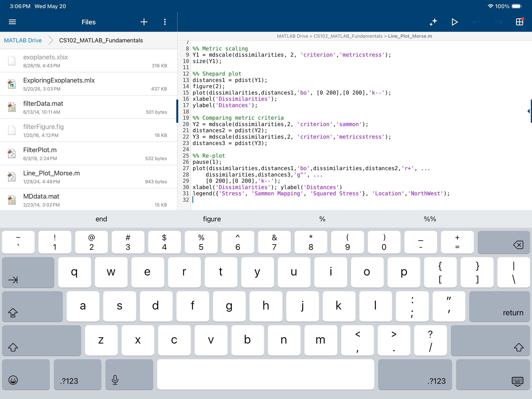Add a new file with plus icon
Image resolution: width=532 pixels, height=399 pixels.
(144, 22)
